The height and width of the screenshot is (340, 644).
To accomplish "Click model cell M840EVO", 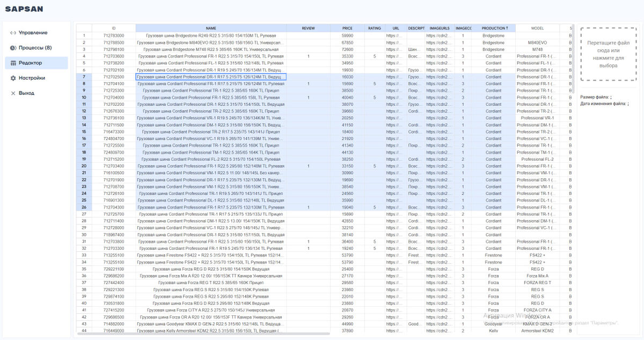I will coord(537,42).
